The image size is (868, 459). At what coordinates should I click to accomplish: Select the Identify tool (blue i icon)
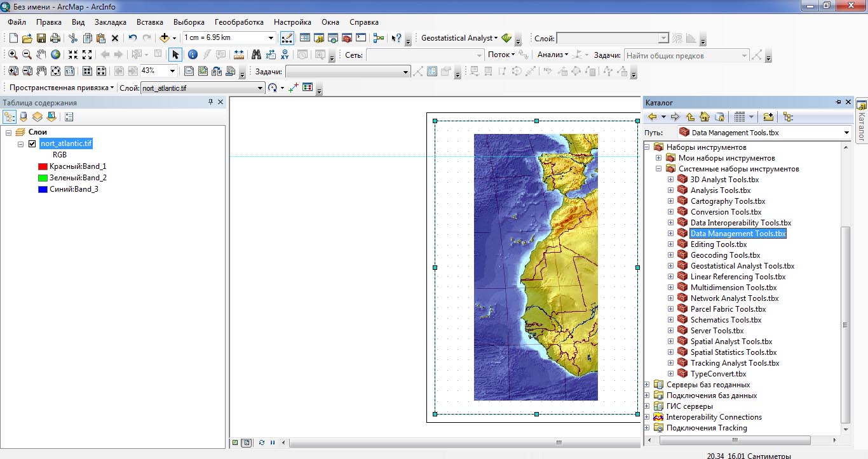click(193, 55)
